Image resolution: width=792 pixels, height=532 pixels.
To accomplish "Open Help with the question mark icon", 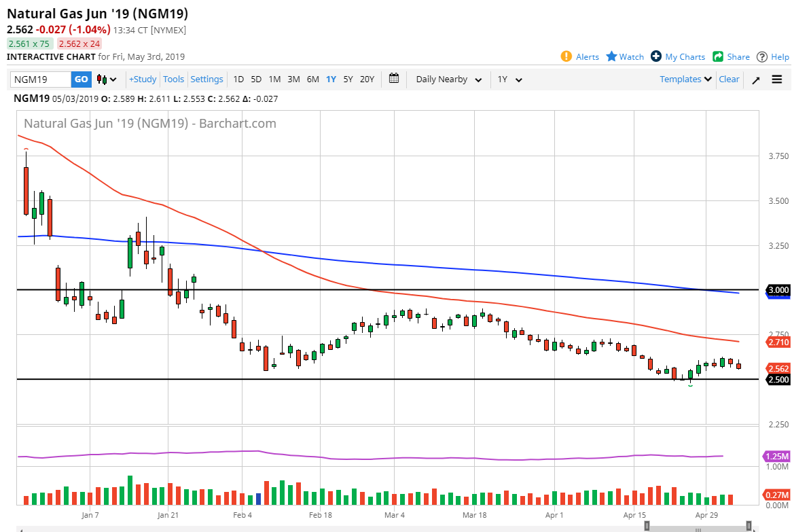I will point(763,56).
